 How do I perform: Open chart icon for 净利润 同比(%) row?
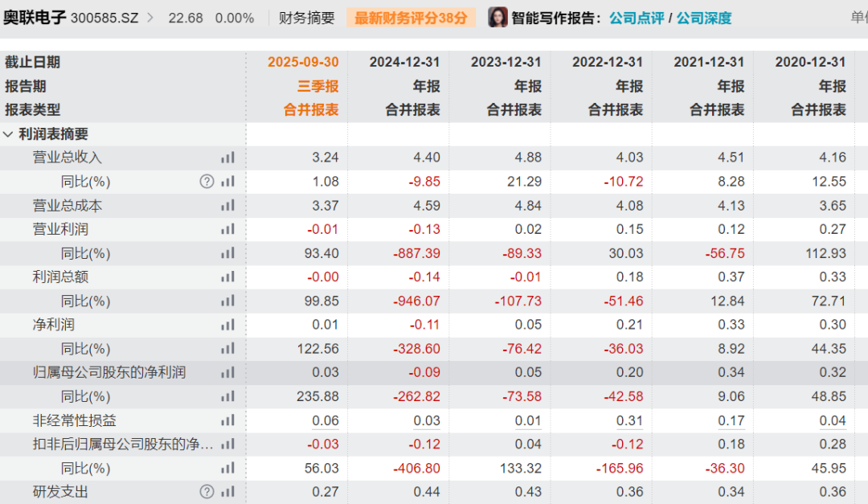click(227, 349)
